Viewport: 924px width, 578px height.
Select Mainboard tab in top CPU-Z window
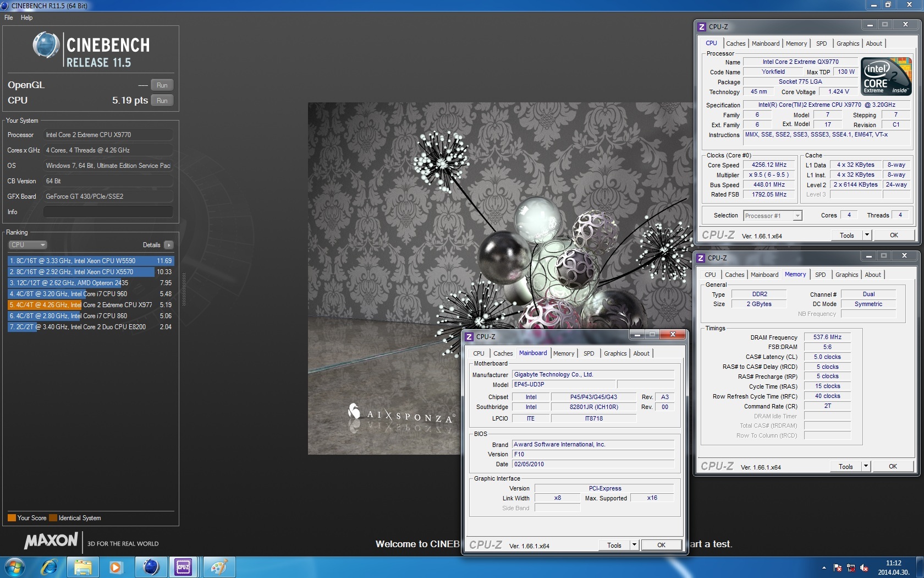pos(766,43)
